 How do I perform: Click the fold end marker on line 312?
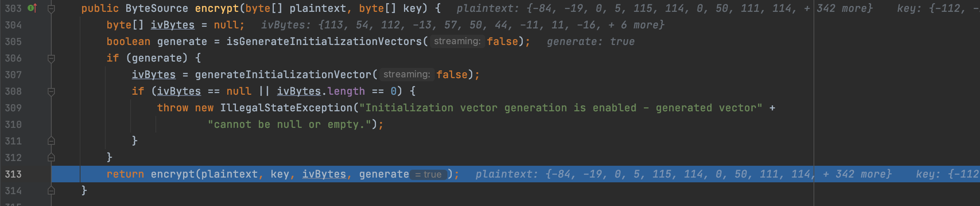click(51, 157)
